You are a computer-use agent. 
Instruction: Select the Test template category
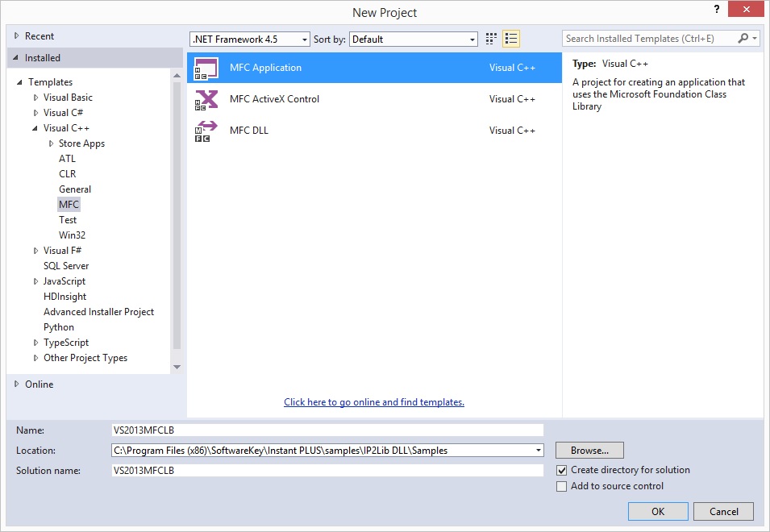click(x=68, y=220)
